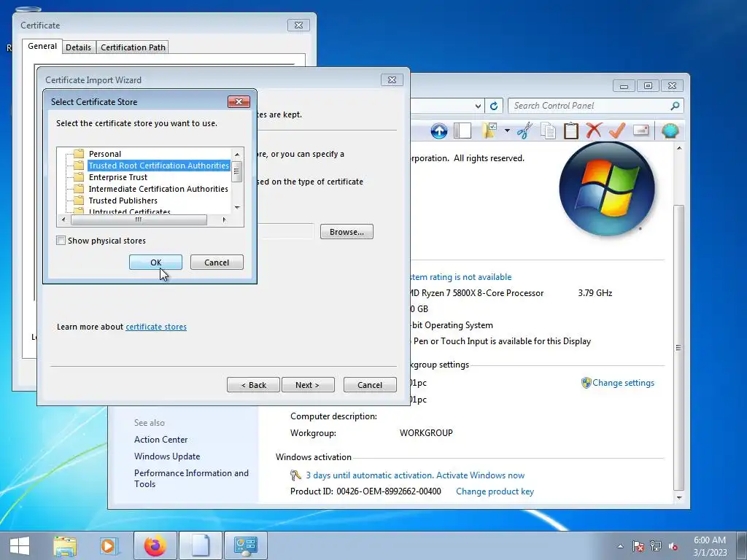Cancel the Select Certificate Store dialog

[217, 262]
